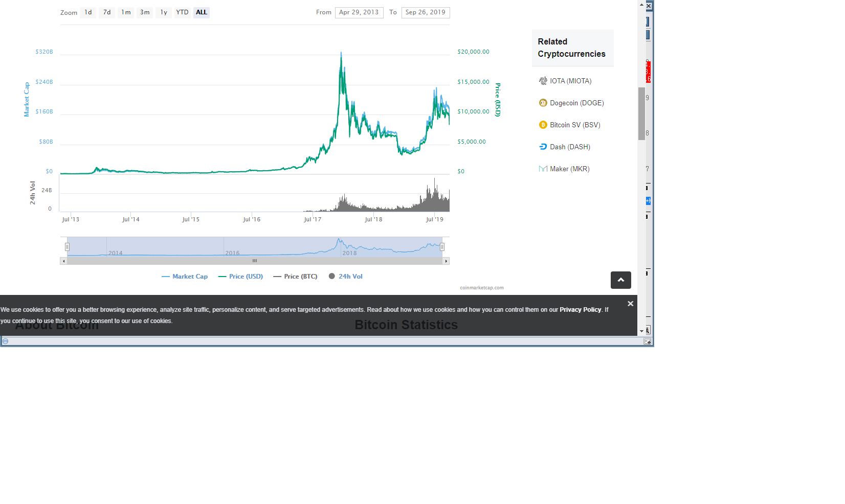Click the page scrollbar down arrow
This screenshot has width=845, height=504.
point(641,331)
